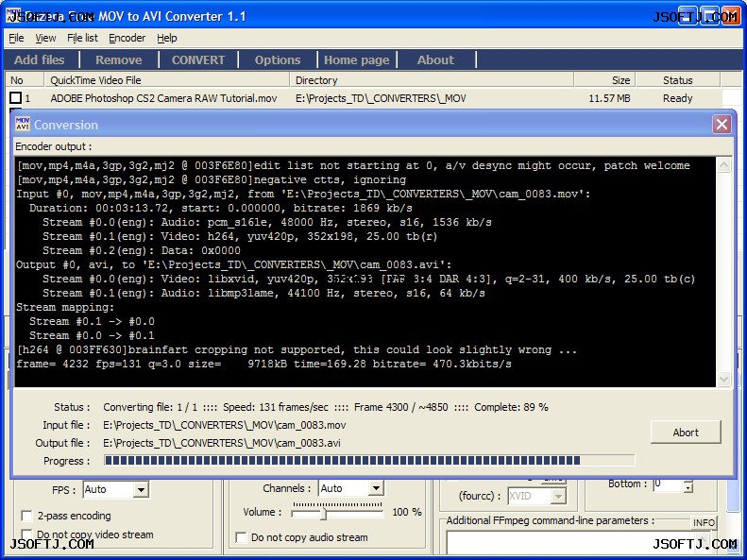
Task: Visit Home page from the toolbar
Action: 357,60
